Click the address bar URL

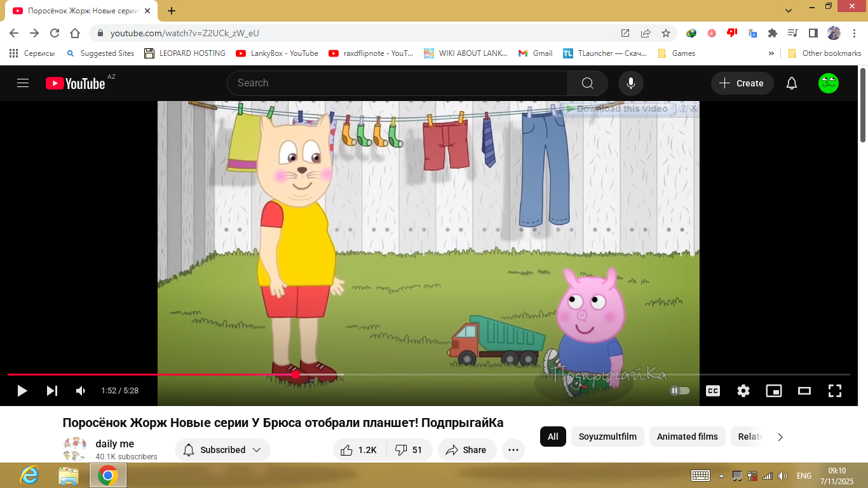[184, 33]
